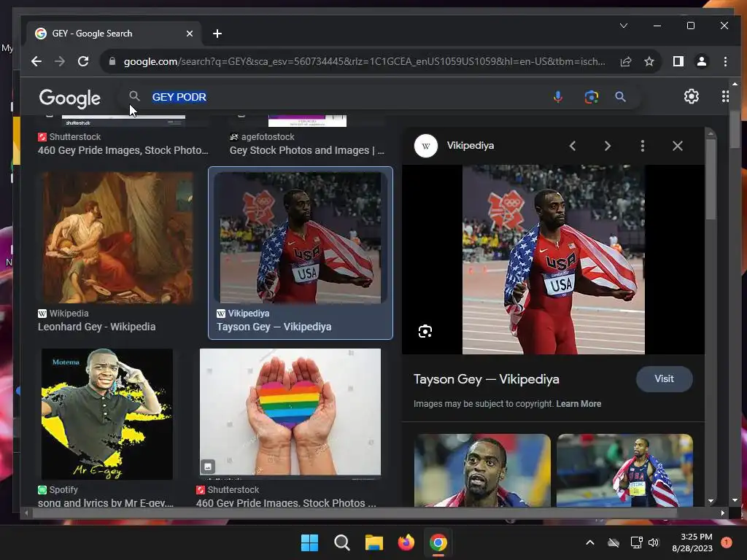This screenshot has width=747, height=560.
Task: Start voice search with microphone icon
Action: [558, 97]
